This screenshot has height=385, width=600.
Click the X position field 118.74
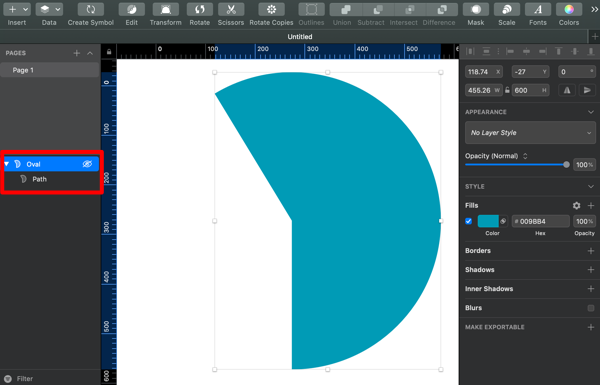click(x=484, y=72)
